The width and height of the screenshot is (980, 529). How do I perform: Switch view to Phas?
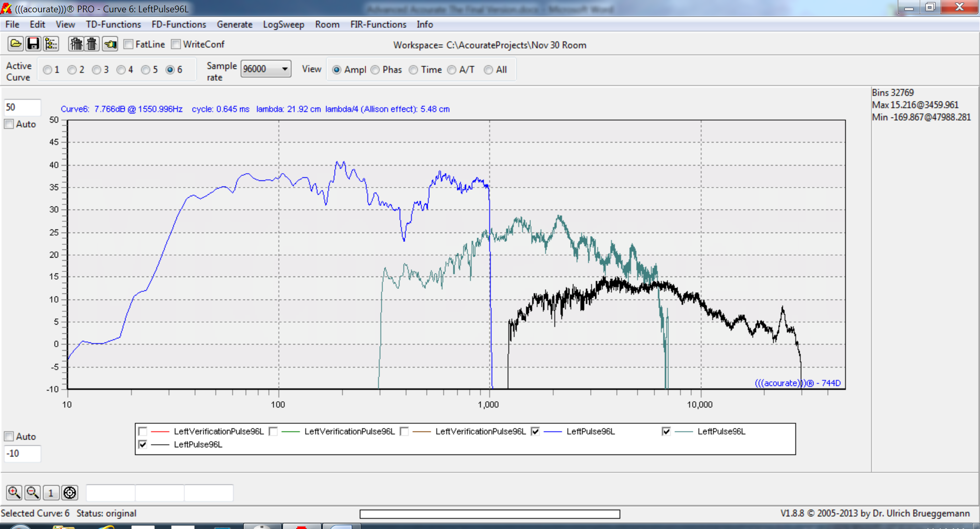(376, 70)
